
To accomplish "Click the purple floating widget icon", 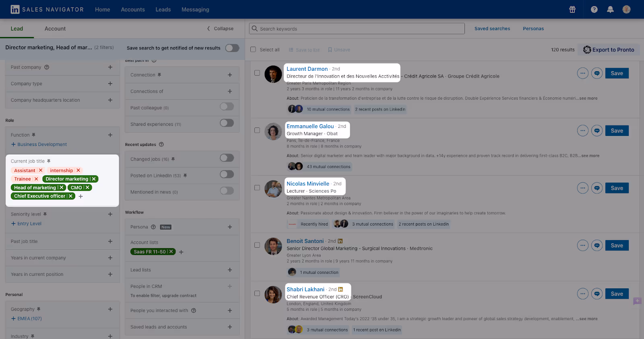I will (637, 301).
